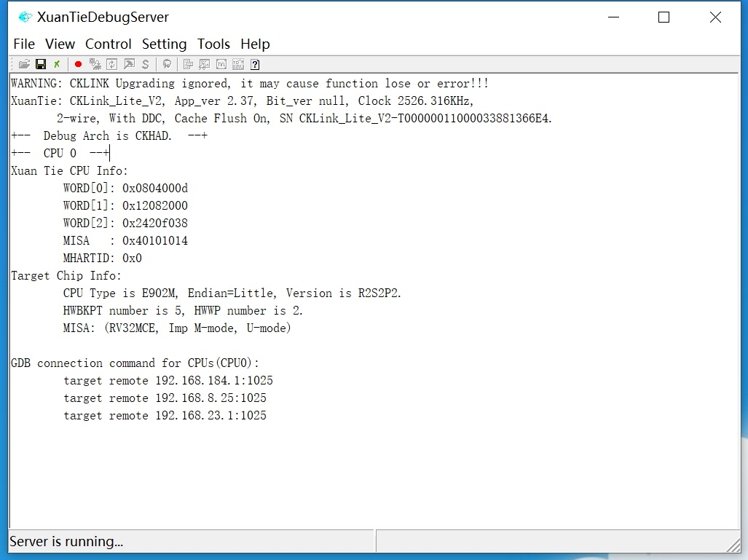Click the grayed head-shaped toolbar icon
This screenshot has height=560, width=748.
coord(167,64)
